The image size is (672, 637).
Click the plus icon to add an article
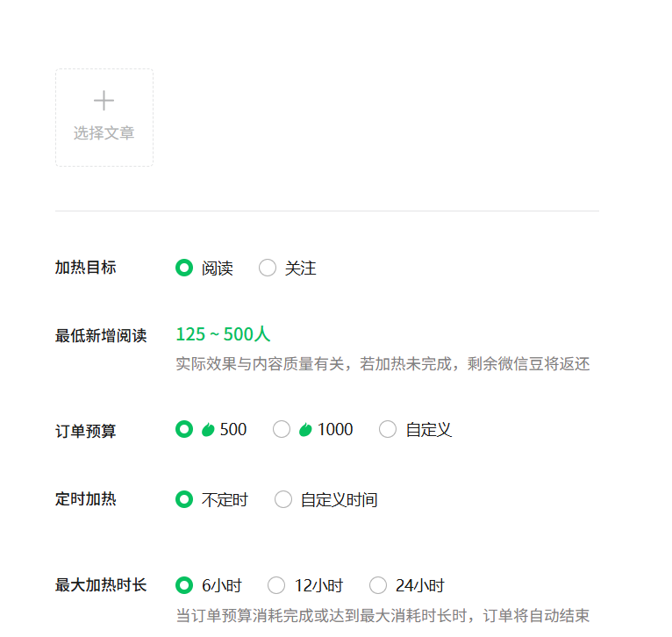point(104,101)
